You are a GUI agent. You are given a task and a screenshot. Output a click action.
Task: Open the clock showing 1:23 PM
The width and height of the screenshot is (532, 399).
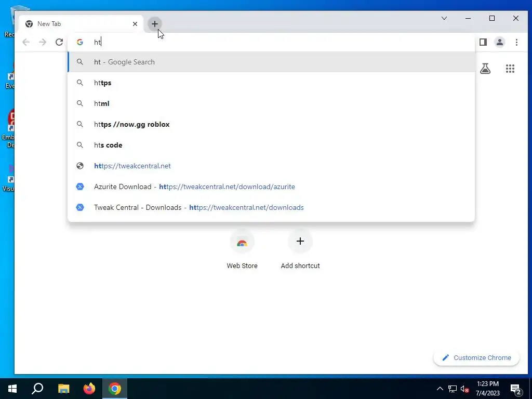pos(487,389)
